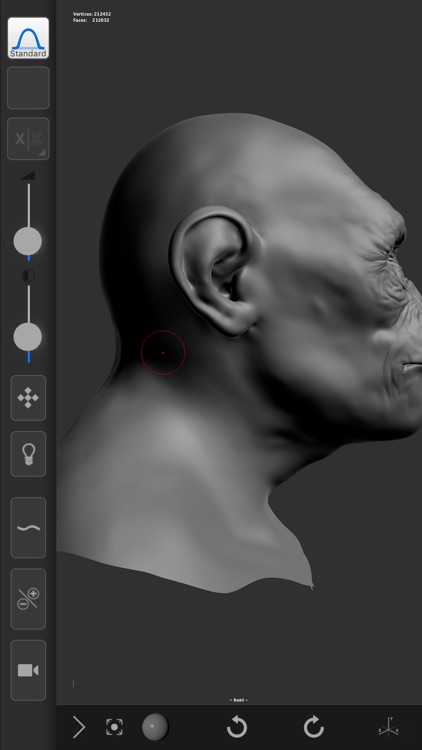The height and width of the screenshot is (750, 422).
Task: Open the video camera recording button
Action: coord(28,670)
